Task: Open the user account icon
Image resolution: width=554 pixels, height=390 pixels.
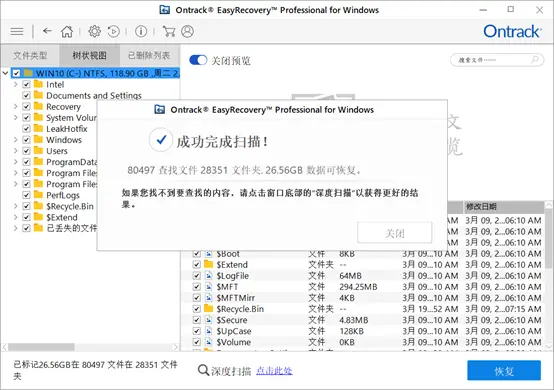Action: (x=187, y=31)
